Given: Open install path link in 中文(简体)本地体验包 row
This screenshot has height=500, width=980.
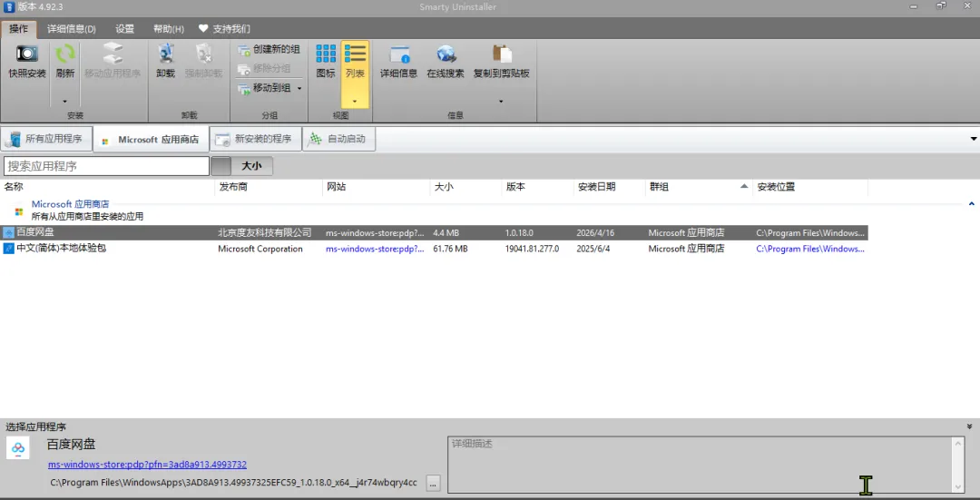Looking at the screenshot, I should (810, 249).
